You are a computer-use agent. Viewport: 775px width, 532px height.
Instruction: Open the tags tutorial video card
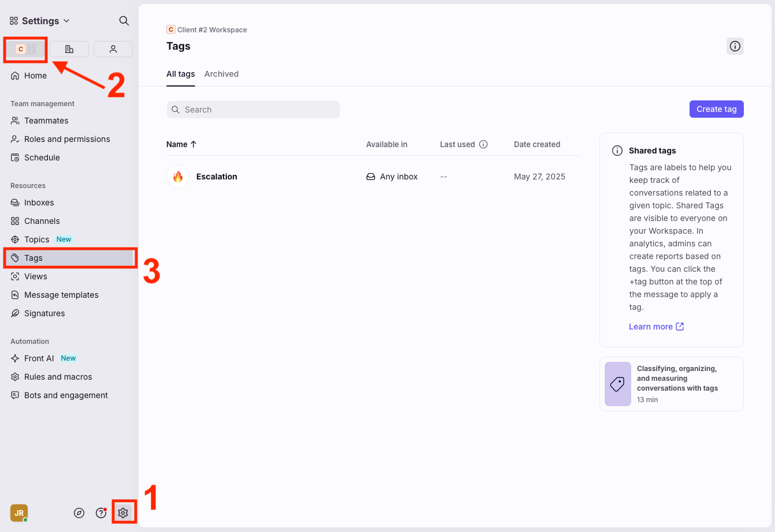pyautogui.click(x=671, y=384)
